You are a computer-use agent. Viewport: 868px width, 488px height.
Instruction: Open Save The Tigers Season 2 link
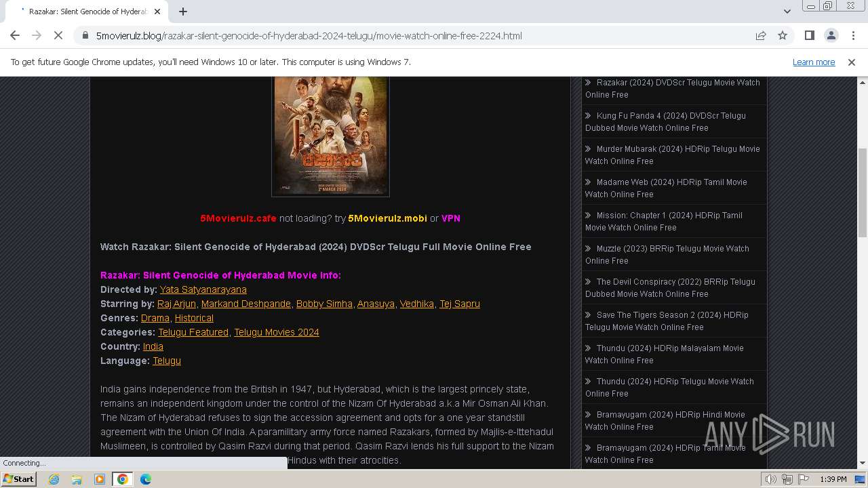[667, 321]
